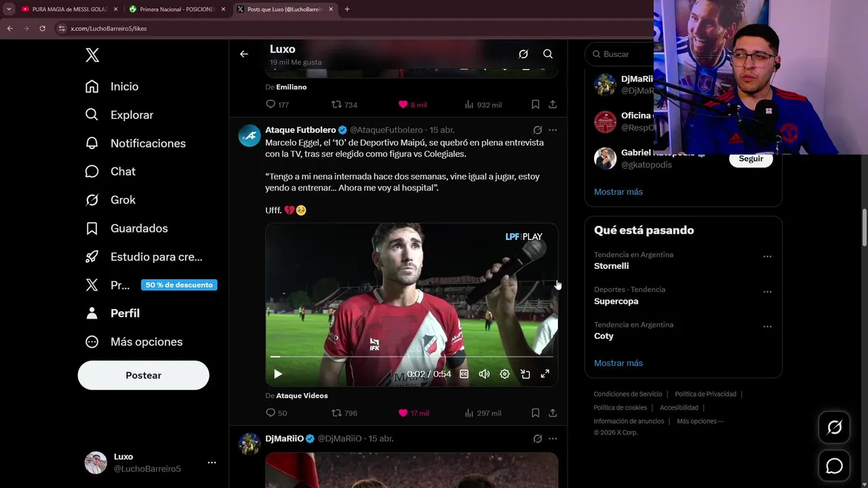
Task: Open Grok in the sidebar
Action: pyautogui.click(x=111, y=200)
